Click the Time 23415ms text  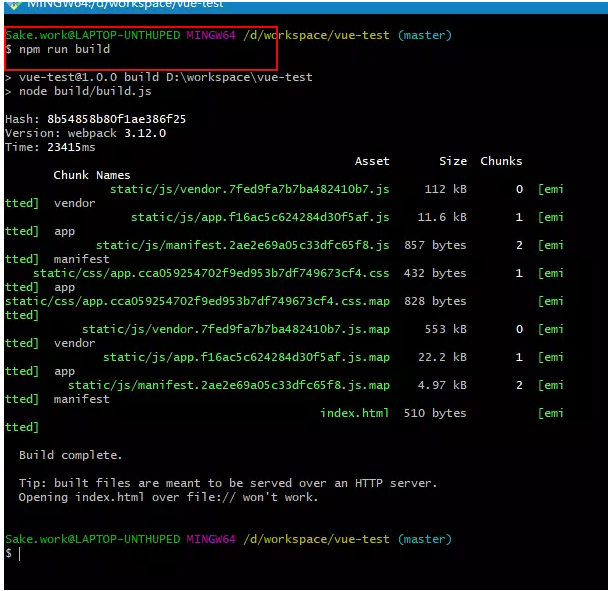point(50,147)
